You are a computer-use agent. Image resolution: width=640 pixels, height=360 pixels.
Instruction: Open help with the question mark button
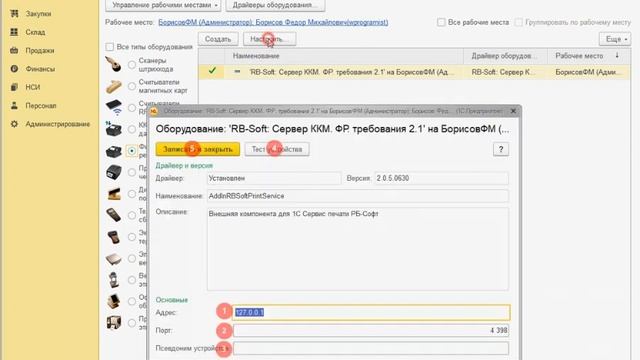point(501,149)
